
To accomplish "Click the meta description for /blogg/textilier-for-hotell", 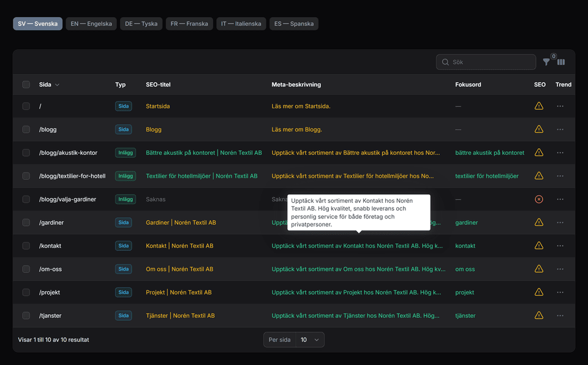I will [x=352, y=176].
